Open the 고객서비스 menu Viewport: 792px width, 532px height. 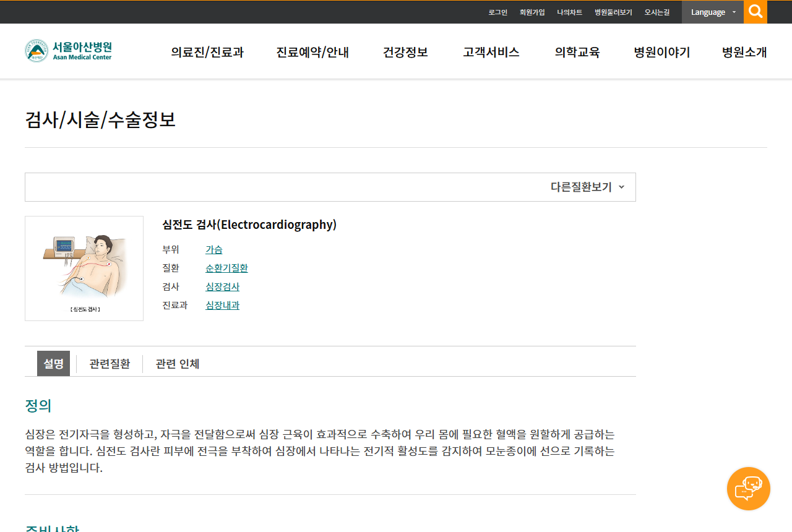click(491, 52)
